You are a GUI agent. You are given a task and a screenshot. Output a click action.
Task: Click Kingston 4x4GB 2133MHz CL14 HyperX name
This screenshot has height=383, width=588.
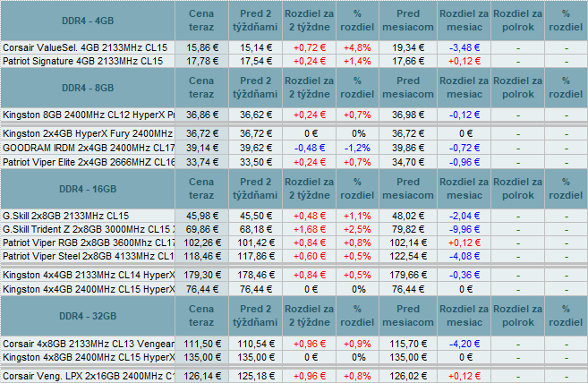pos(89,275)
